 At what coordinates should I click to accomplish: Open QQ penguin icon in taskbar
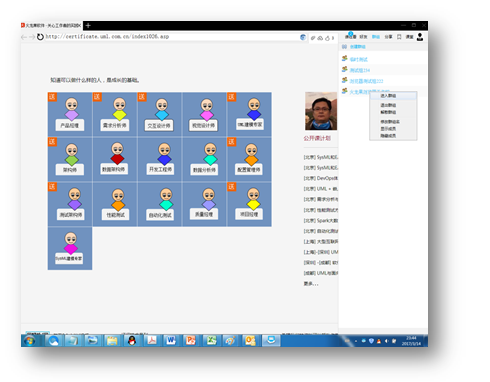point(132,340)
